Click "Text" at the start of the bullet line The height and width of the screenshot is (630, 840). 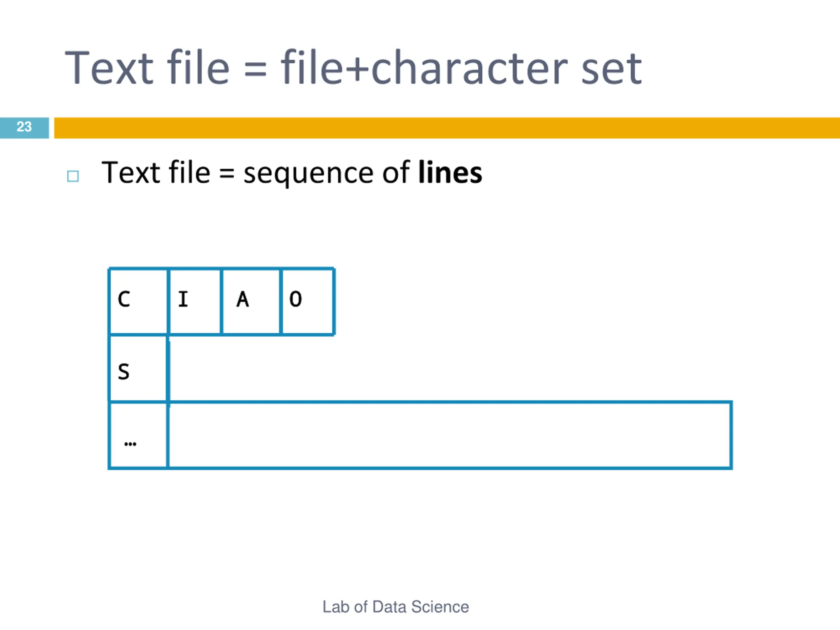pyautogui.click(x=131, y=172)
